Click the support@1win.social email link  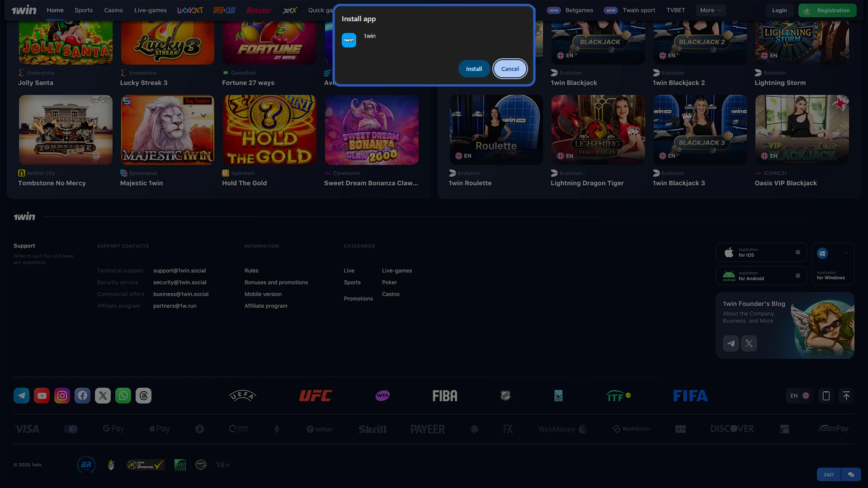(x=179, y=271)
